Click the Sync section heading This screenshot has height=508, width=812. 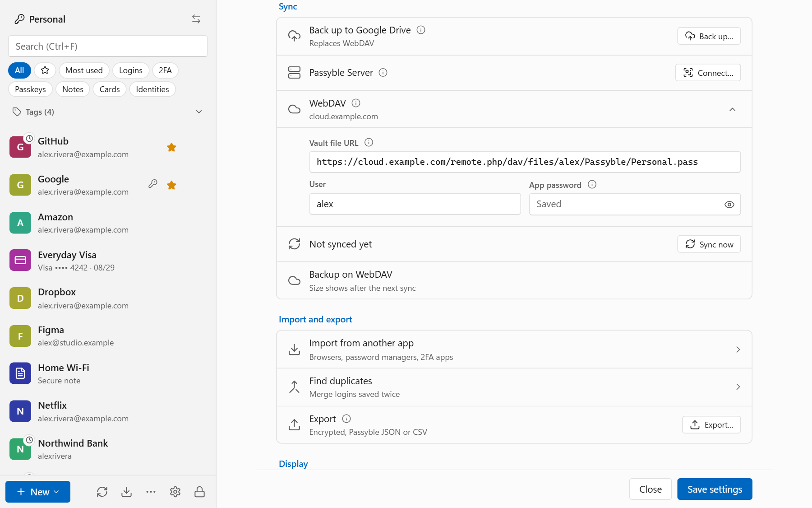tap(288, 6)
